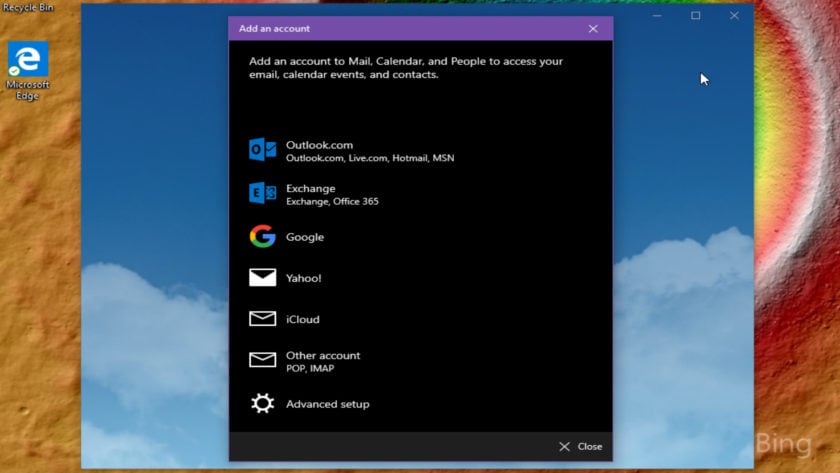The width and height of the screenshot is (840, 473).
Task: Click the 'Exchange, Office 365' subtitle
Action: click(x=332, y=201)
